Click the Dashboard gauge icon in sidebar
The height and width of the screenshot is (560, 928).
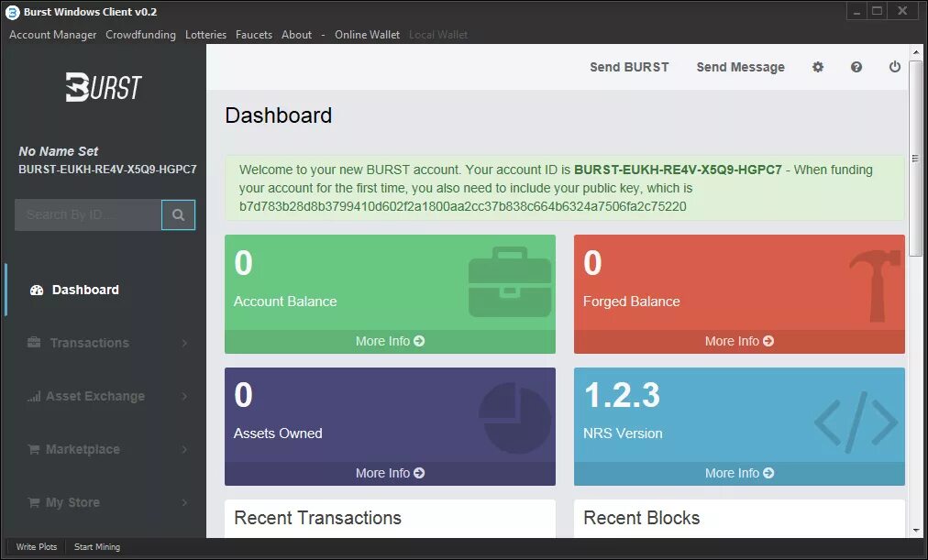pos(37,290)
